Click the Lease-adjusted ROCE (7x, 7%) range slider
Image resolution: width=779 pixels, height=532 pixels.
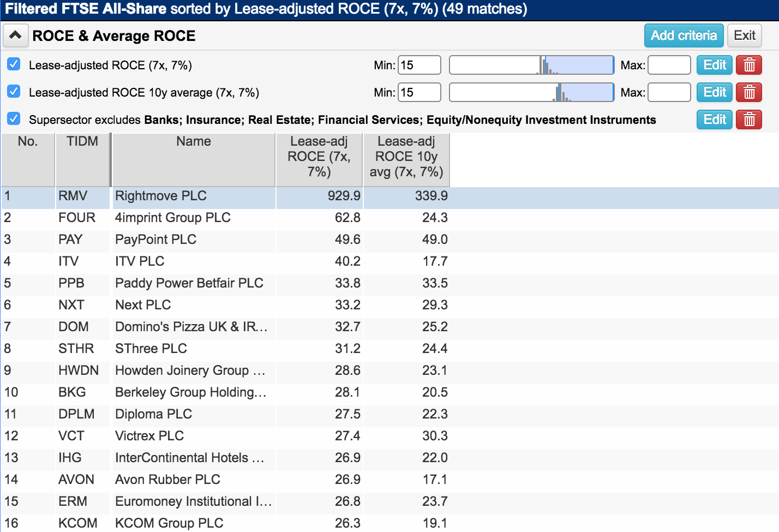[x=531, y=65]
